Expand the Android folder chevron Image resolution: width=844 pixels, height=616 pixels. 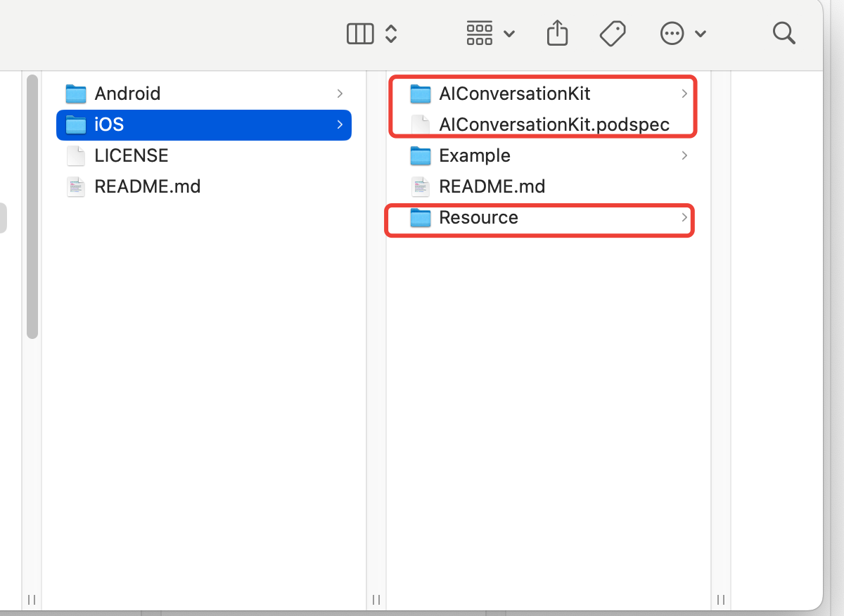click(340, 94)
